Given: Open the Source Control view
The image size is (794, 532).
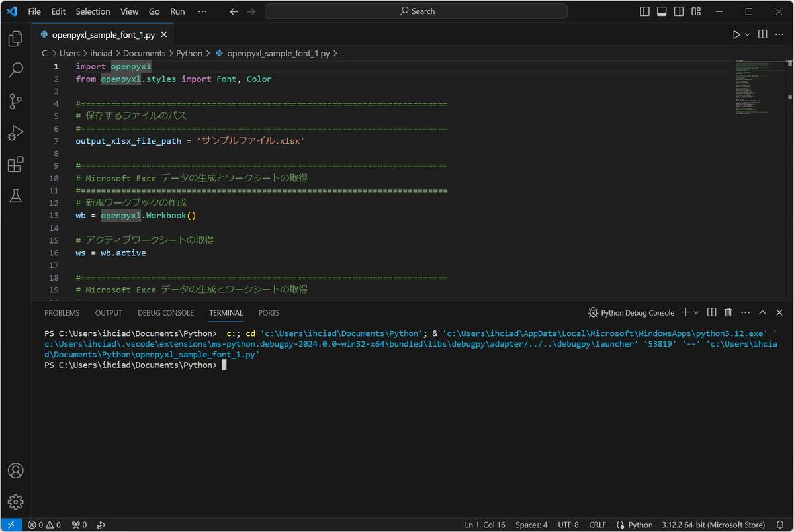Looking at the screenshot, I should [x=15, y=101].
